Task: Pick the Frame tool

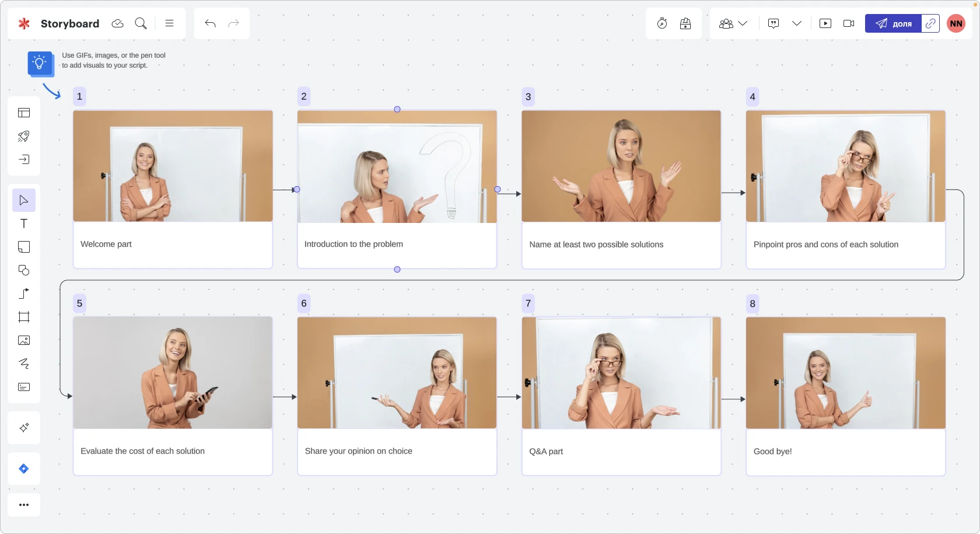Action: point(24,317)
